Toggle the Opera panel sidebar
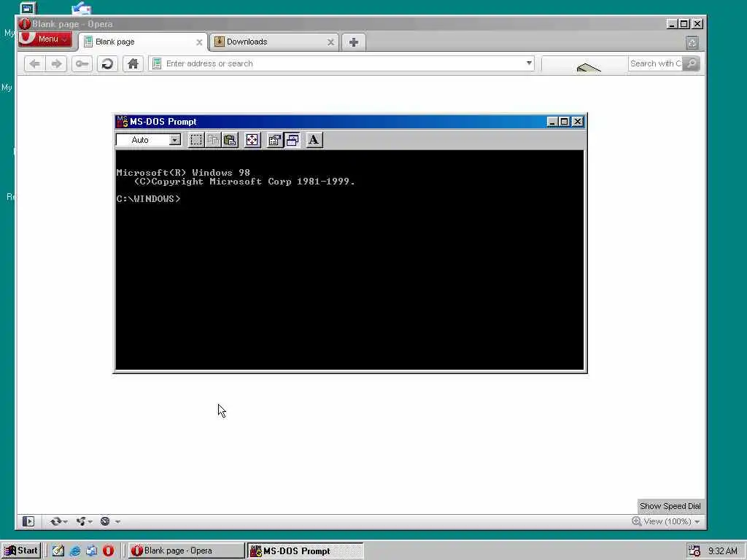The image size is (747, 560). coord(28,521)
